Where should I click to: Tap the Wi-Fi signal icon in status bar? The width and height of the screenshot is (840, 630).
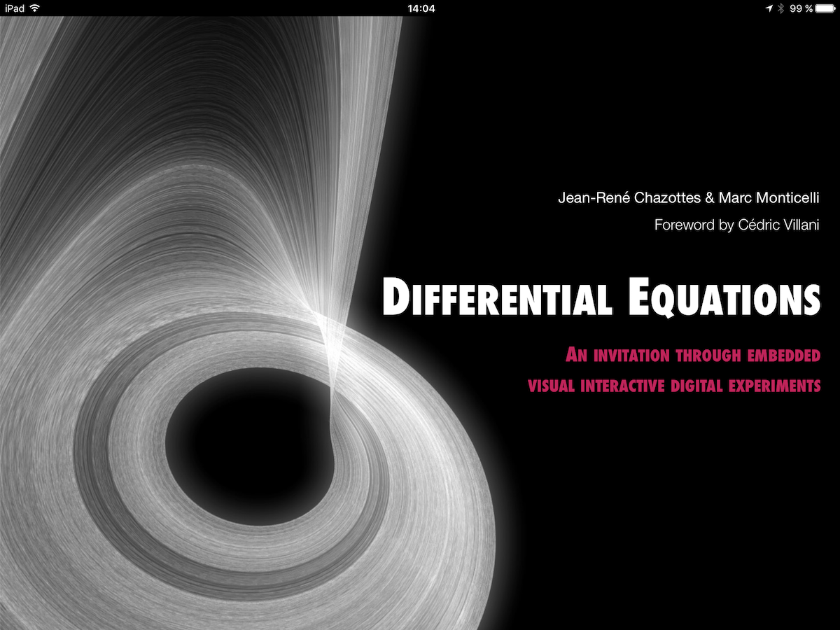(x=35, y=8)
